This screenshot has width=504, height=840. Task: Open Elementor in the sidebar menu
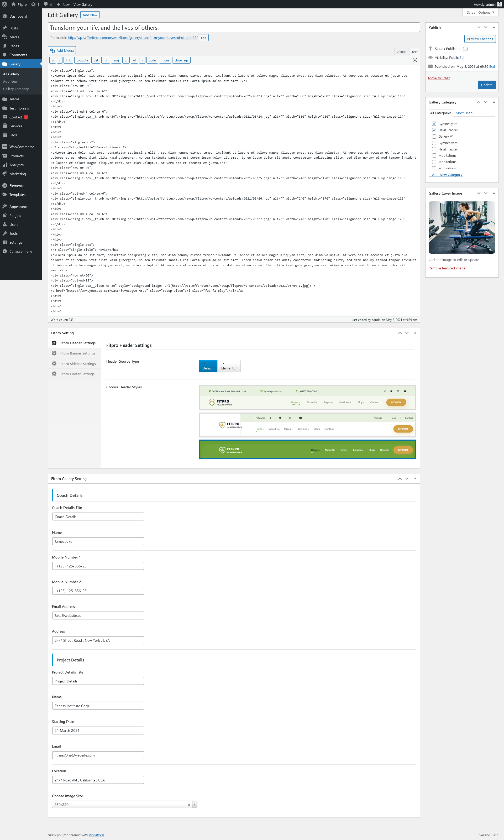click(x=17, y=186)
